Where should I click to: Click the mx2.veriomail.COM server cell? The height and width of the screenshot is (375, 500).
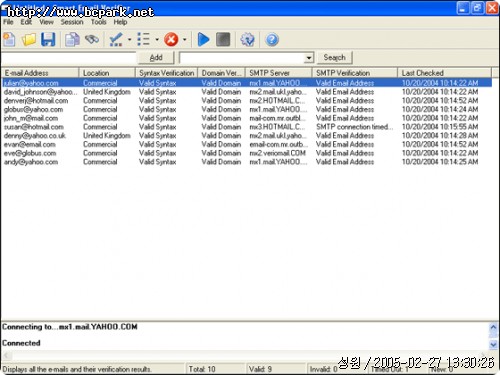pos(277,153)
